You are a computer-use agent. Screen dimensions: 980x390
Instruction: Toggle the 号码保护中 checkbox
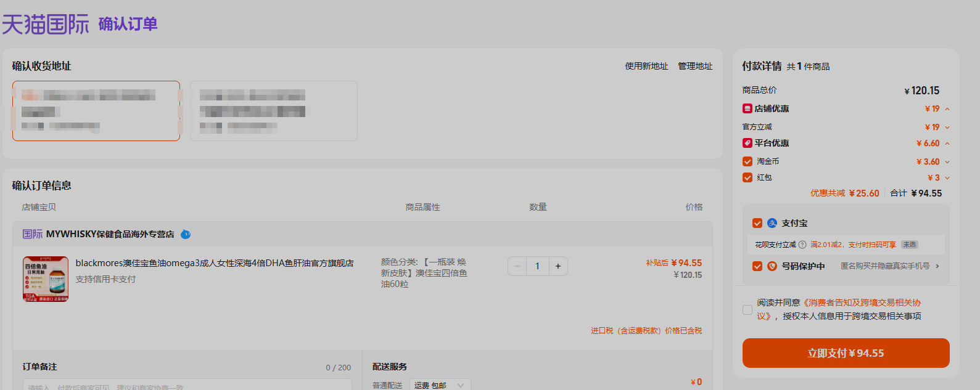(757, 266)
